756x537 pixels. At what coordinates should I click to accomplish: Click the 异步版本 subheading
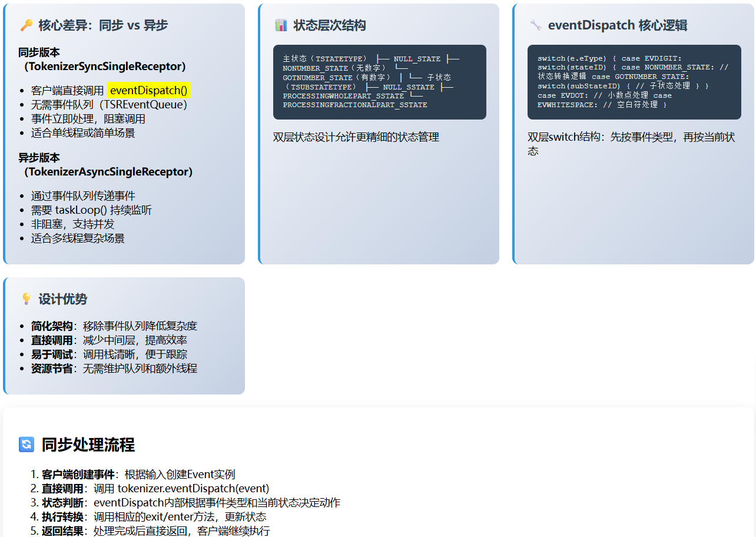(x=39, y=158)
